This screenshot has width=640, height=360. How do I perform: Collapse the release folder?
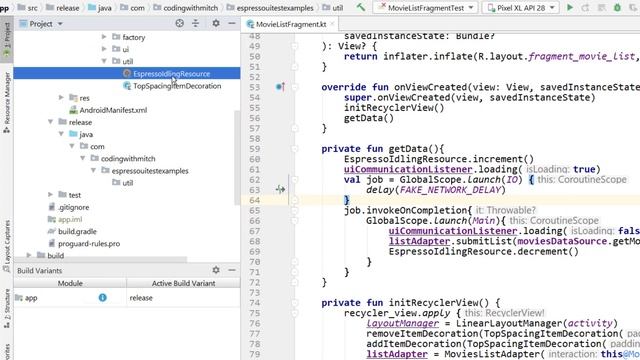51,122
